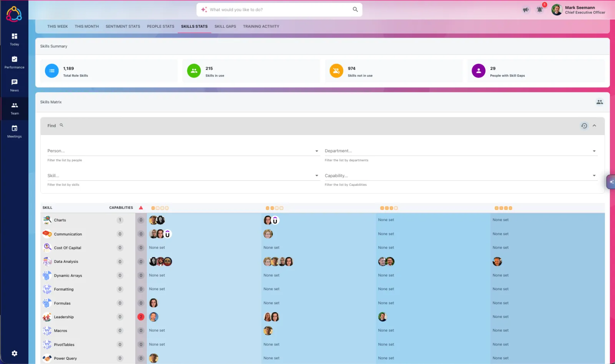The width and height of the screenshot is (615, 364).
Task: Open the Person filter dropdown
Action: click(x=183, y=151)
